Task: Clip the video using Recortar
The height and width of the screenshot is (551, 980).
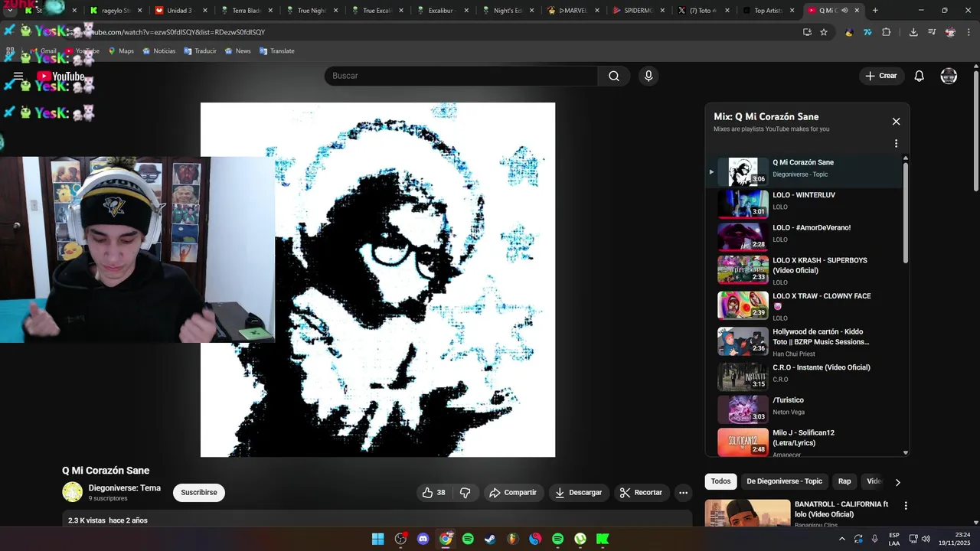Action: (641, 493)
